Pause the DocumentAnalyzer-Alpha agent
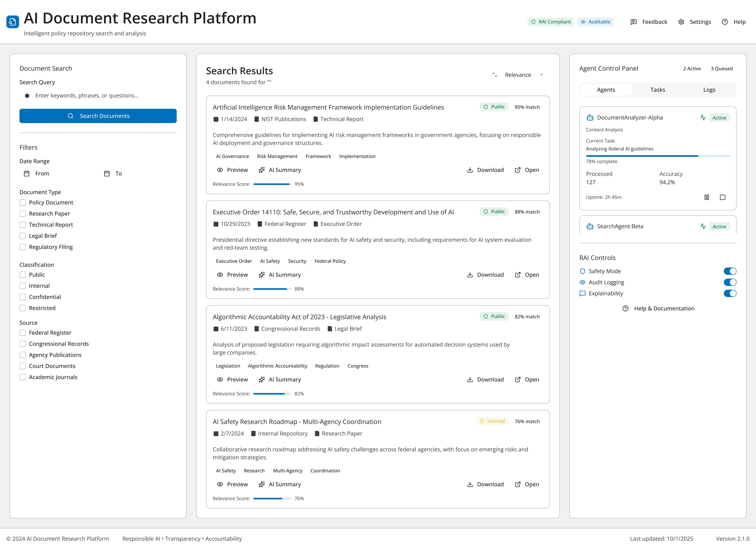 pos(707,197)
